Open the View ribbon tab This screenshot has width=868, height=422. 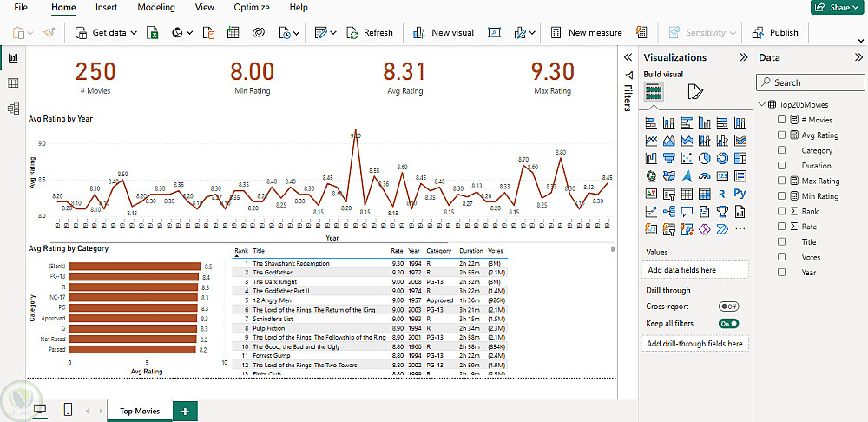pos(205,8)
